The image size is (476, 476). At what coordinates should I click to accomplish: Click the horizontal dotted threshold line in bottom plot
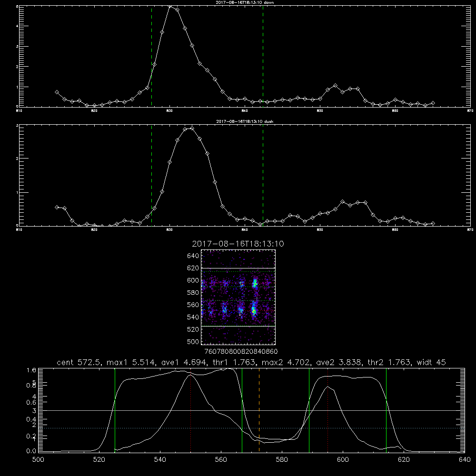pos(252,428)
